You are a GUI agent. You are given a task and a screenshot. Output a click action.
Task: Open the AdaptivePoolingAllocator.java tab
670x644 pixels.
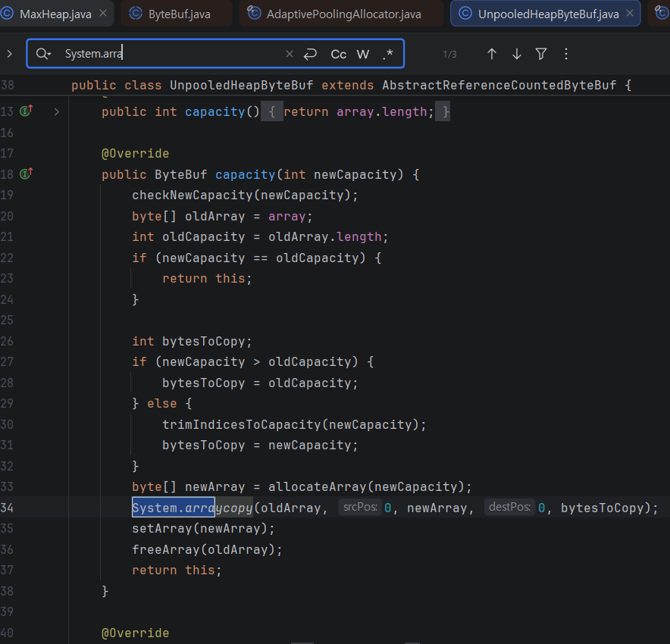343,14
